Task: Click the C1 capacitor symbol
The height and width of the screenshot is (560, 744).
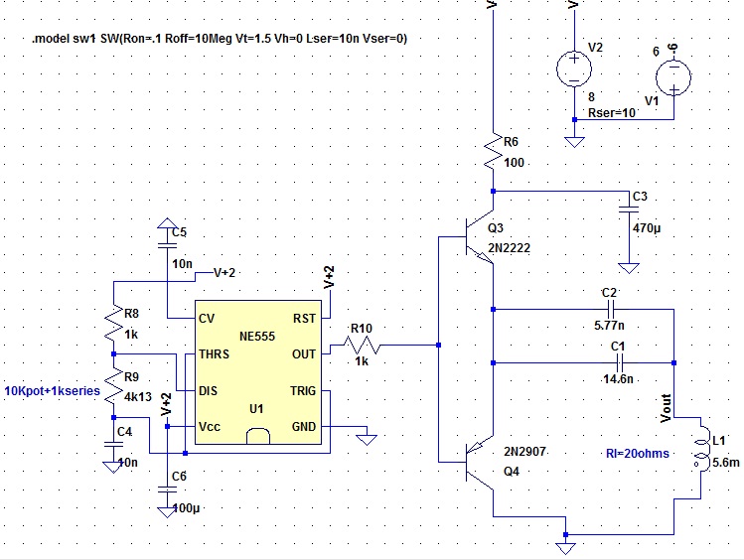Action: [x=619, y=363]
